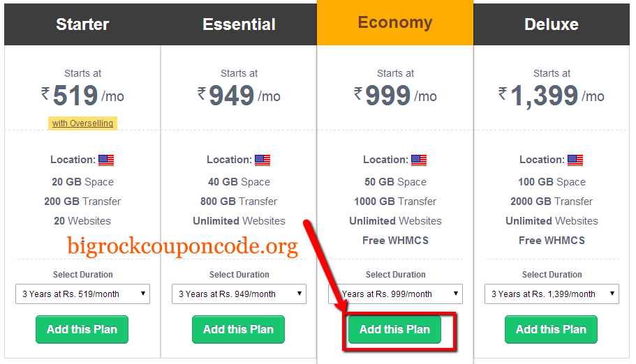Select the Deluxe plan header
This screenshot has height=364, width=636.
click(552, 24)
